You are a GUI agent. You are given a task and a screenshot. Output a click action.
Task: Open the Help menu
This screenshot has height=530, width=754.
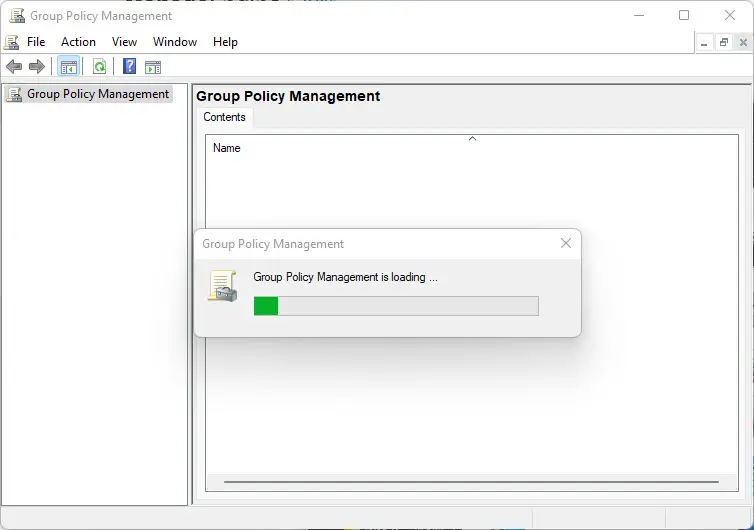[x=226, y=42]
